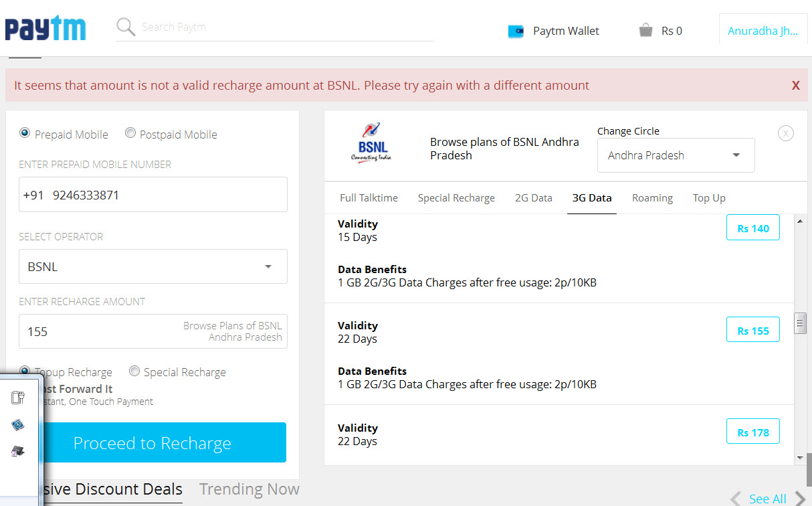Open the Paytm Wallet icon

[516, 31]
